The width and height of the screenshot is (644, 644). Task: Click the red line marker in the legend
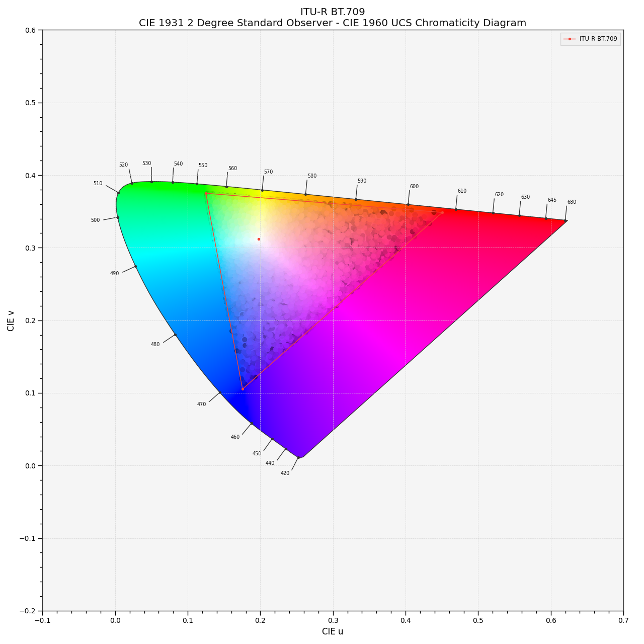coord(570,39)
